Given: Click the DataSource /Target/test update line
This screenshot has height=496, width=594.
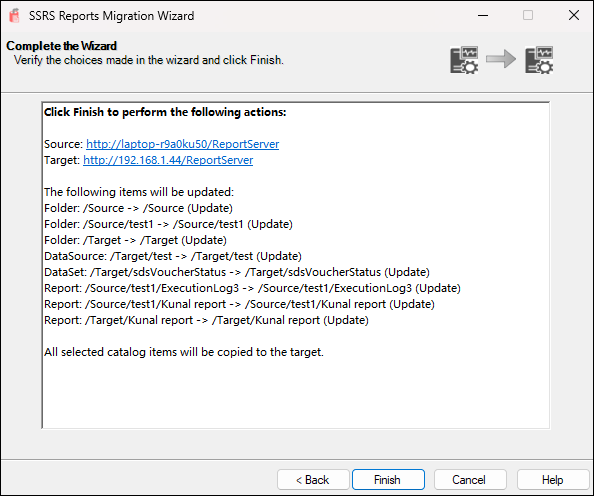Looking at the screenshot, I should [x=173, y=256].
